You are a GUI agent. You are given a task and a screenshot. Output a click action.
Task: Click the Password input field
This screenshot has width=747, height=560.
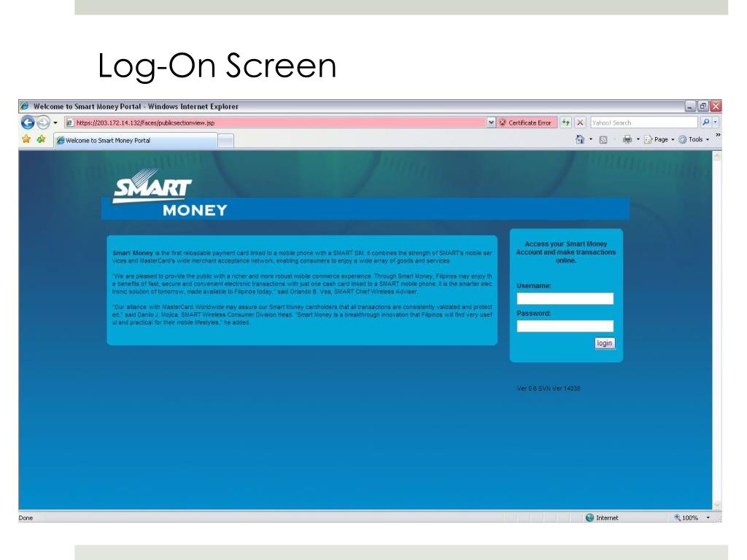tap(565, 326)
